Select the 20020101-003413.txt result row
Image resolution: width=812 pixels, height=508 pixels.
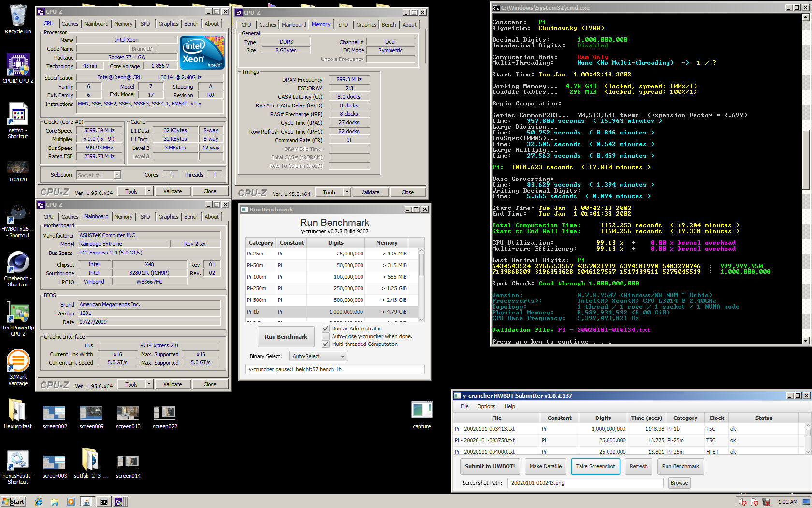(628, 429)
